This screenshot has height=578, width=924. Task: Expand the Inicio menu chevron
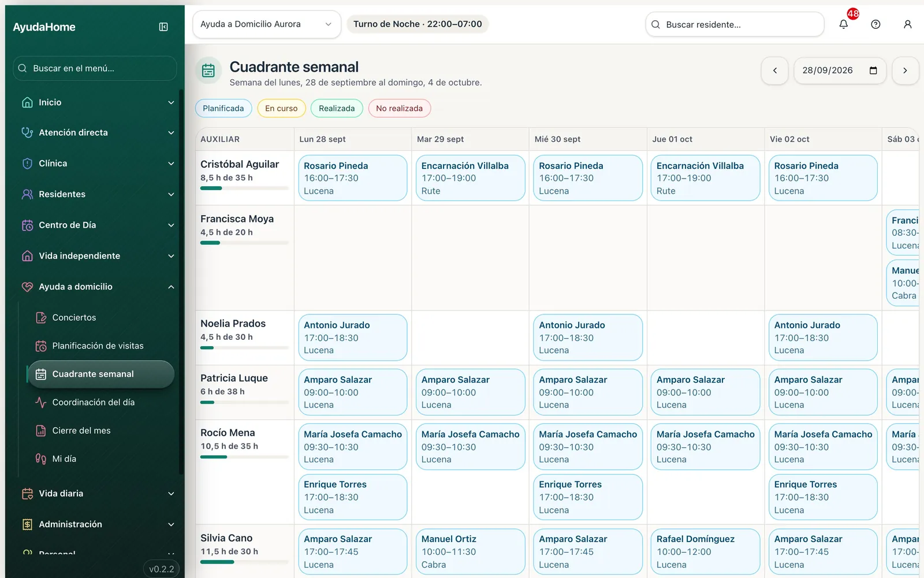coord(171,102)
